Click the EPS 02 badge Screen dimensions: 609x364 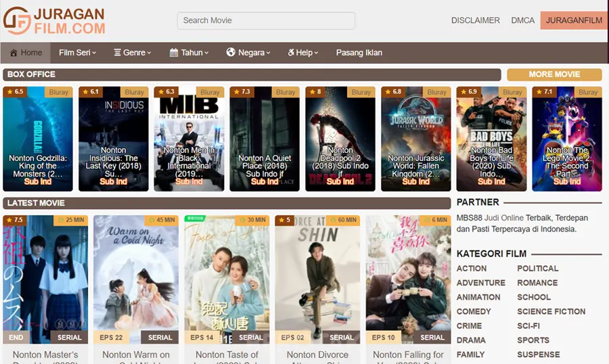[x=292, y=338]
